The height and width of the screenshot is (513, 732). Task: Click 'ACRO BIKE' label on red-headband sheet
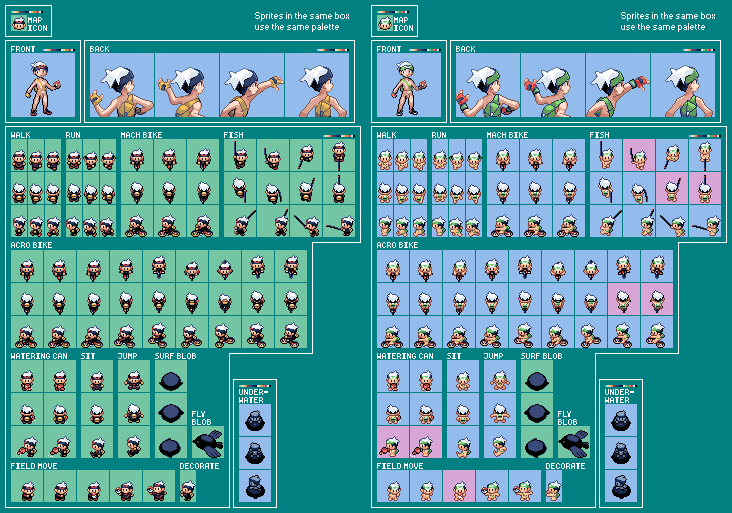click(31, 245)
